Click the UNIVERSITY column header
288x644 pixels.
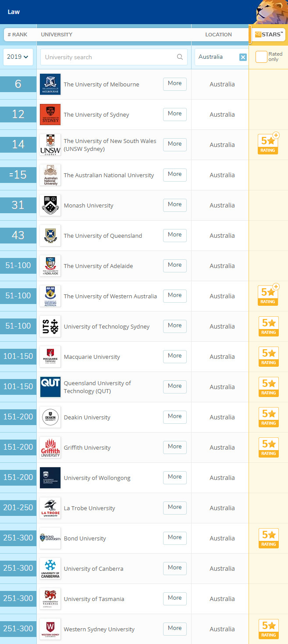[x=57, y=35]
